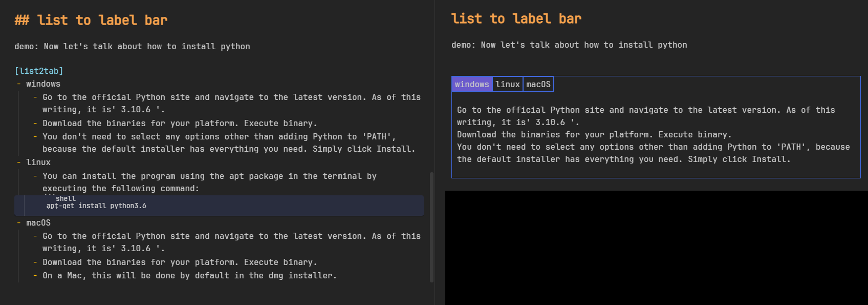Image resolution: width=868 pixels, height=305 pixels.
Task: Click the 'macOS' list item in the editor
Action: pos(38,223)
